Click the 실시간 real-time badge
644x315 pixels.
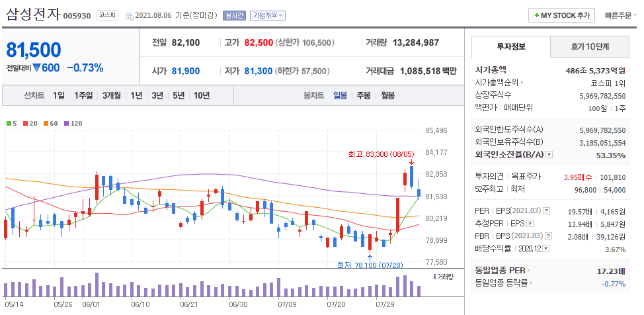pyautogui.click(x=234, y=16)
